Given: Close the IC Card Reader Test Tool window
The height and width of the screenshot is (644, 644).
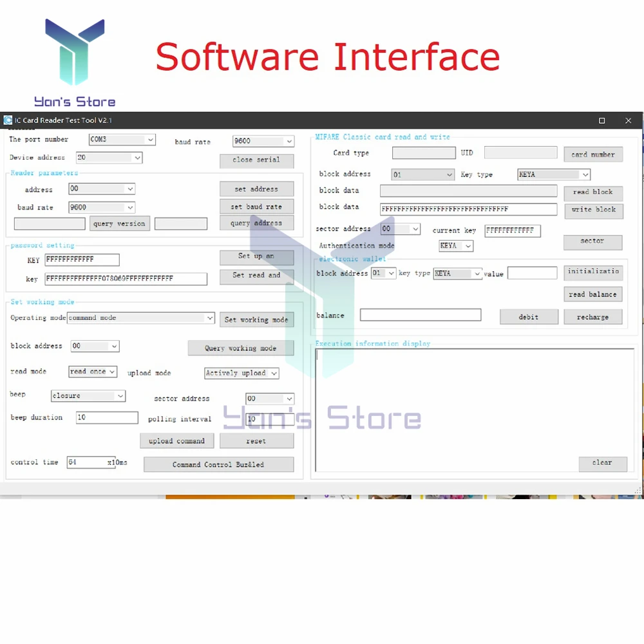Looking at the screenshot, I should [628, 121].
